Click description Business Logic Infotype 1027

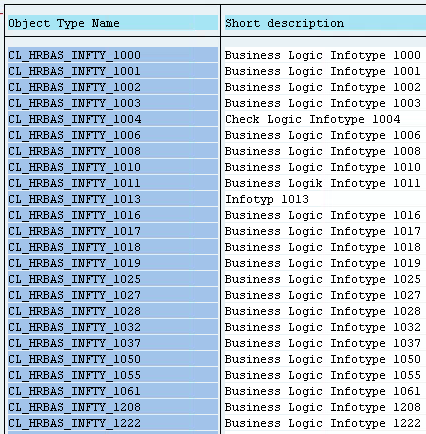[x=323, y=295]
